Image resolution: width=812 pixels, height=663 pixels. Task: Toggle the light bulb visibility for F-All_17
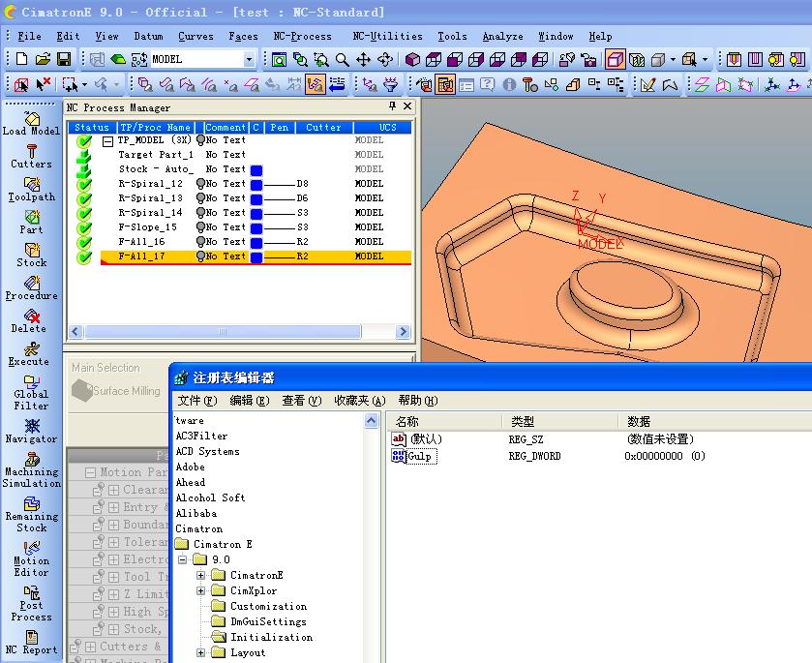point(200,256)
